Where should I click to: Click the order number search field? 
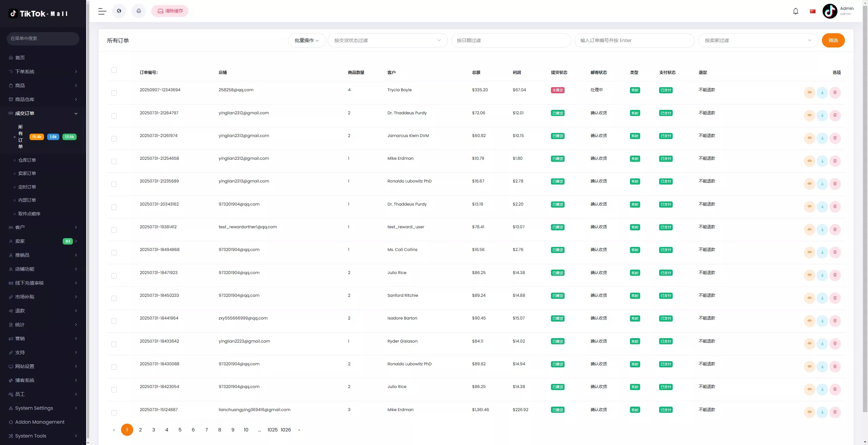click(x=634, y=40)
